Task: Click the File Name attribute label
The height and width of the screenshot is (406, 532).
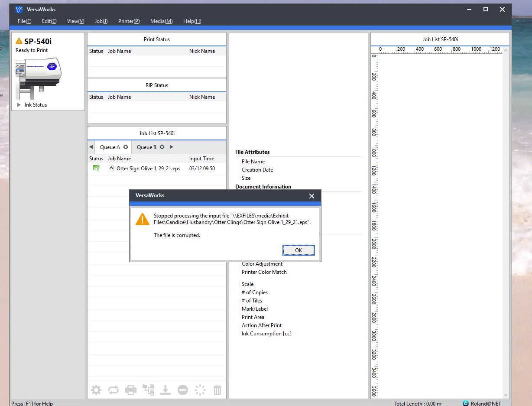Action: pyautogui.click(x=253, y=162)
